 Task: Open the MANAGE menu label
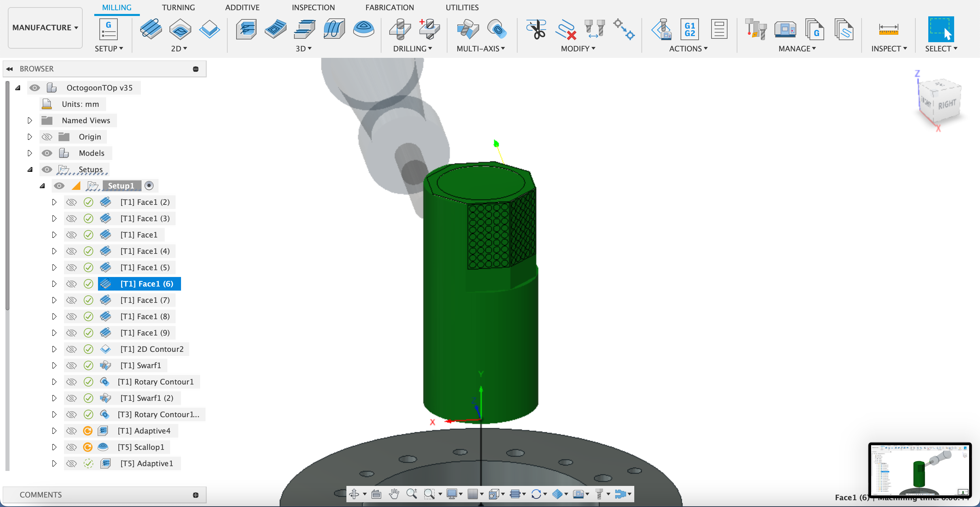(797, 49)
